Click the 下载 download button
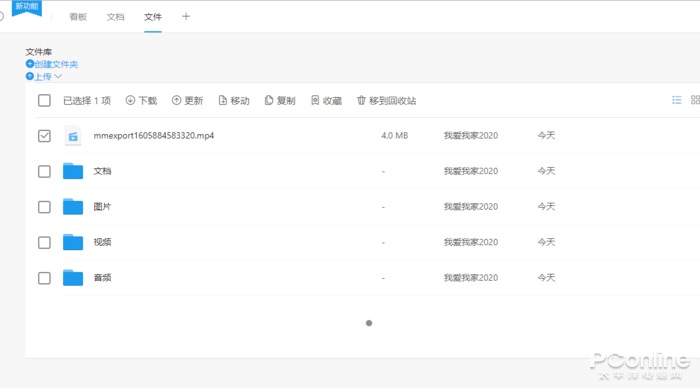 coord(141,100)
